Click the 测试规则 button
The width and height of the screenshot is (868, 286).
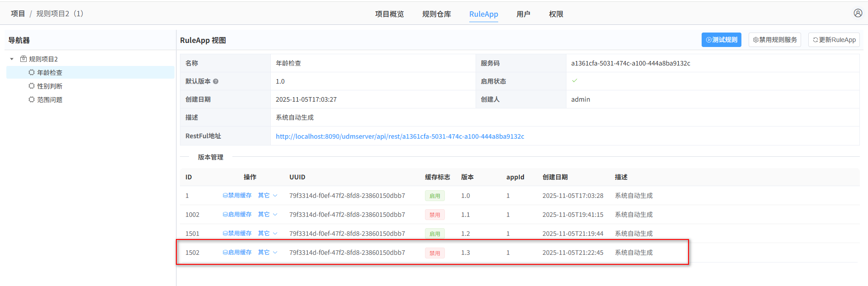pyautogui.click(x=721, y=40)
